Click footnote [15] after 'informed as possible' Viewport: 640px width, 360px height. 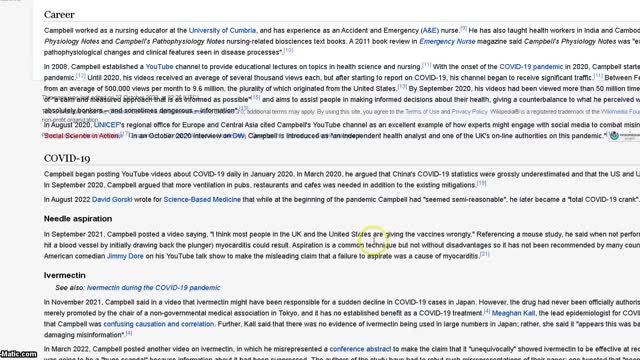[256, 98]
